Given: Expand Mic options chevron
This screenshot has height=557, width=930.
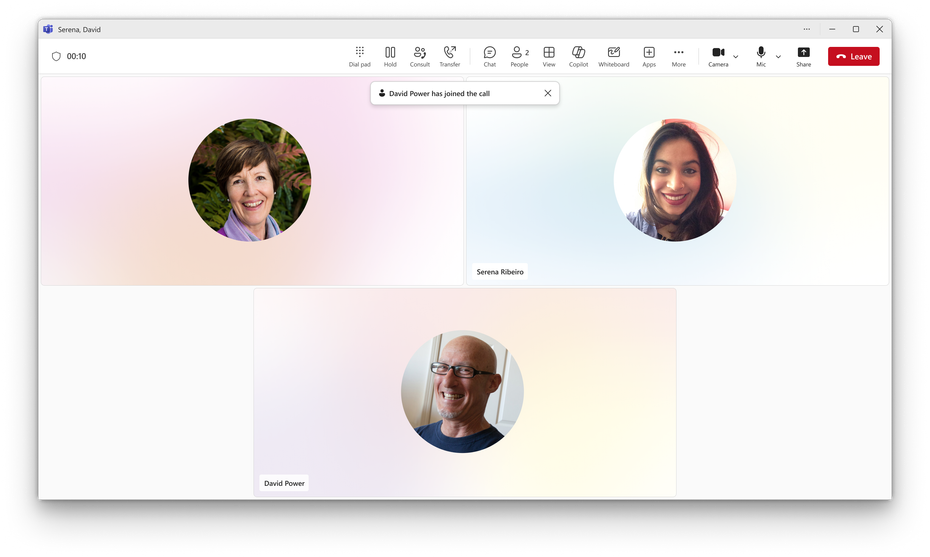Looking at the screenshot, I should [x=778, y=57].
